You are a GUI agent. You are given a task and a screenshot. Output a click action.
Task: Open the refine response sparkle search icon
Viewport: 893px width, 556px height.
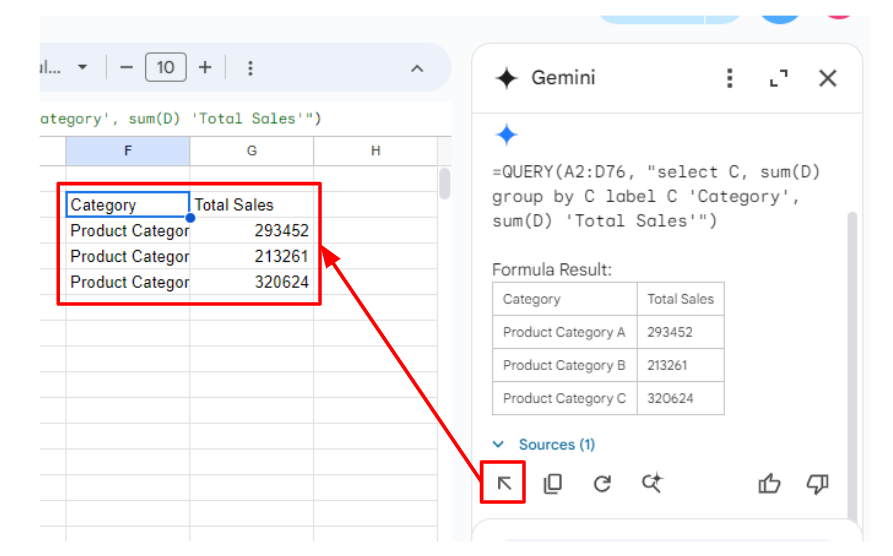tap(652, 483)
